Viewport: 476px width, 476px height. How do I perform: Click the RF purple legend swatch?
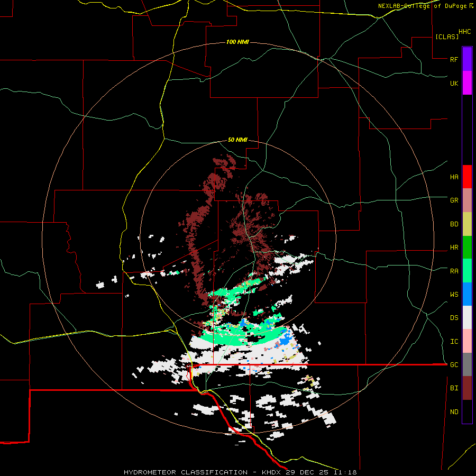click(467, 59)
